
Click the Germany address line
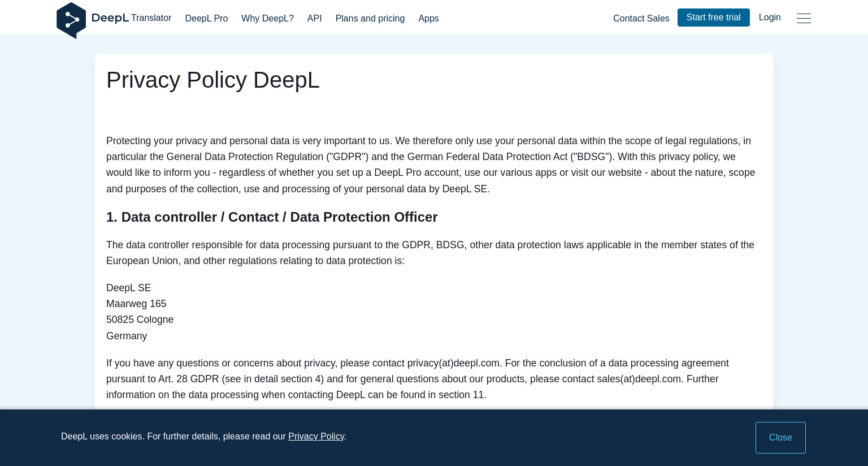127,336
